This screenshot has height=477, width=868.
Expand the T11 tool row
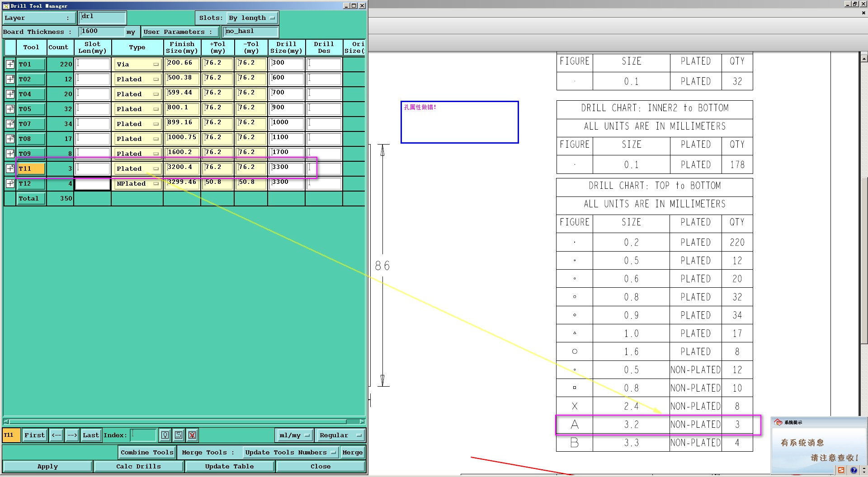tap(10, 168)
